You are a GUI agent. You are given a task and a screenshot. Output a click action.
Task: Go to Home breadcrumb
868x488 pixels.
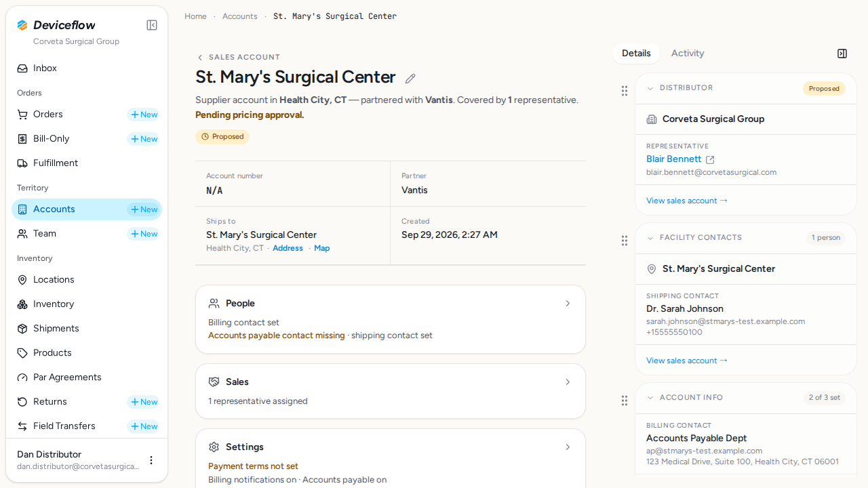click(195, 16)
